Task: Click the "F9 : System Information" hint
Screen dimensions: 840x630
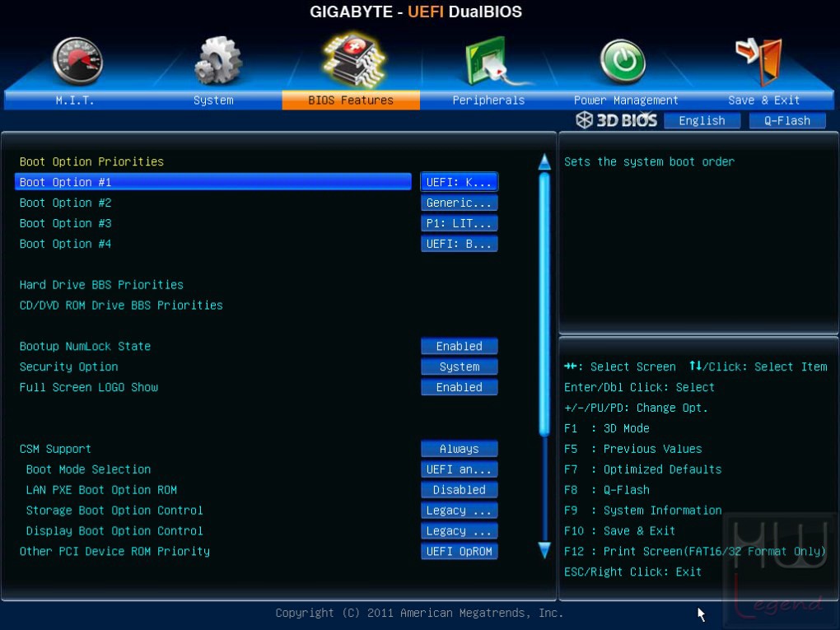Action: click(x=643, y=510)
